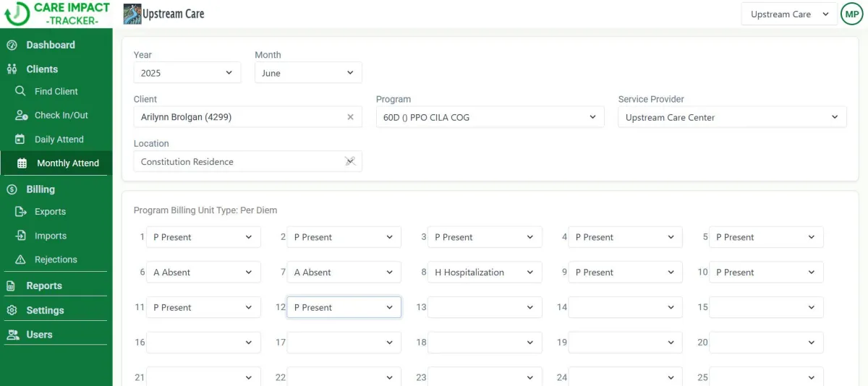Clear the Arilynn Brolgan client field

pyautogui.click(x=350, y=117)
